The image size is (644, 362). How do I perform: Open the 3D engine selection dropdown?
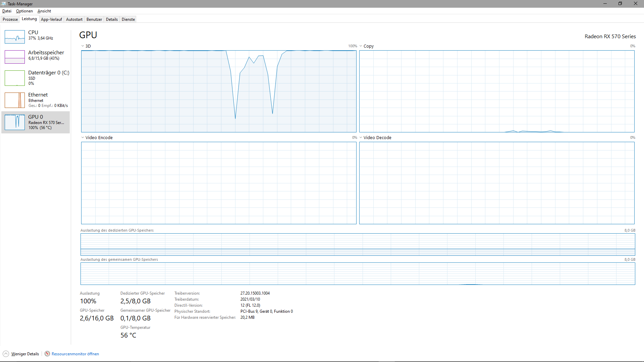(83, 46)
